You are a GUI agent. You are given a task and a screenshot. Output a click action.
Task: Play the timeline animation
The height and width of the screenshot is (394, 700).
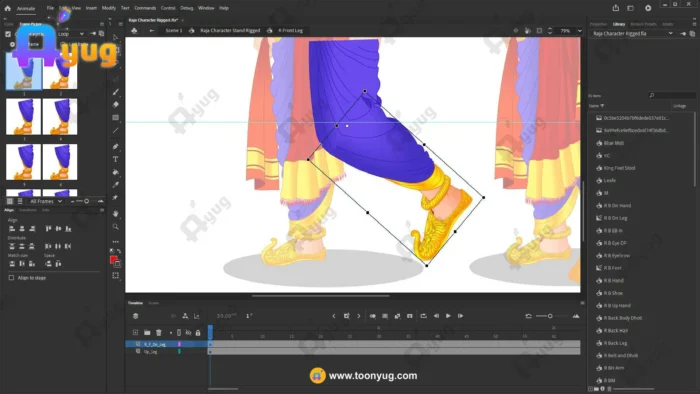[448, 316]
